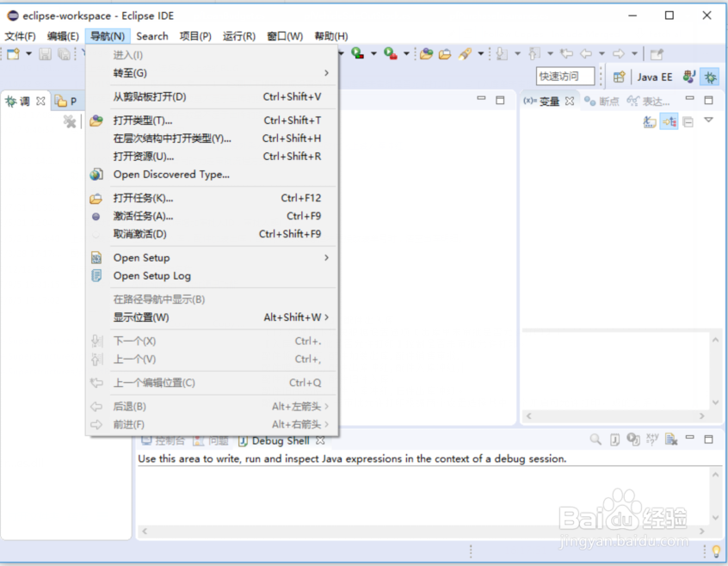Viewport: 728px width, 566px height.
Task: Choose 打开资源(U)... menu item
Action: 211,157
